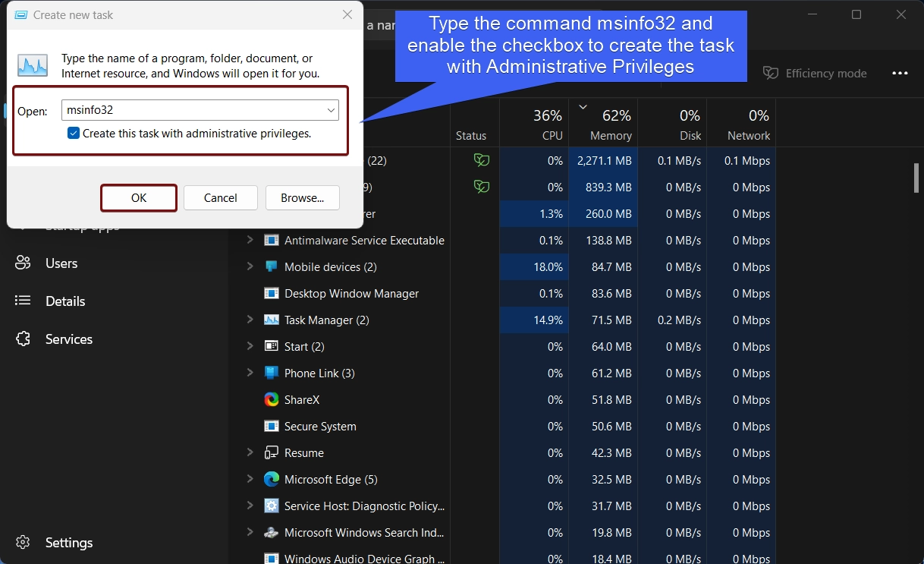
Task: Click the Service Host gear icon
Action: point(272,506)
